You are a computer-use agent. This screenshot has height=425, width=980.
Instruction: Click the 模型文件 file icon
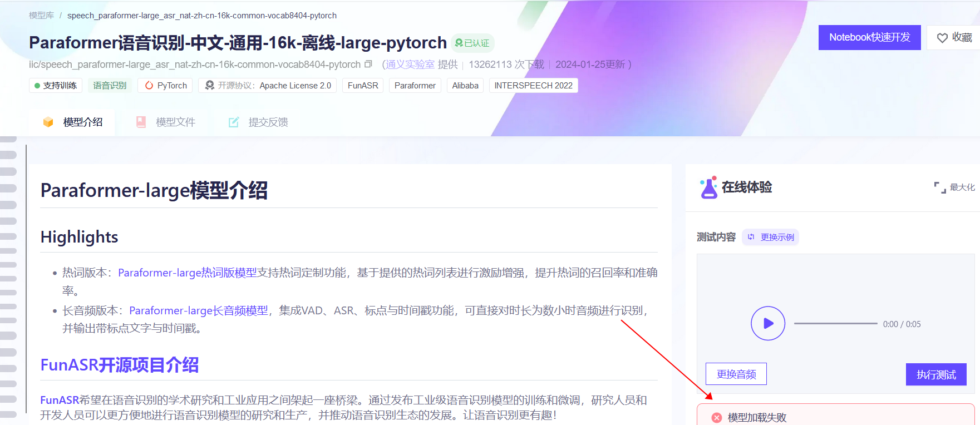[x=141, y=122]
